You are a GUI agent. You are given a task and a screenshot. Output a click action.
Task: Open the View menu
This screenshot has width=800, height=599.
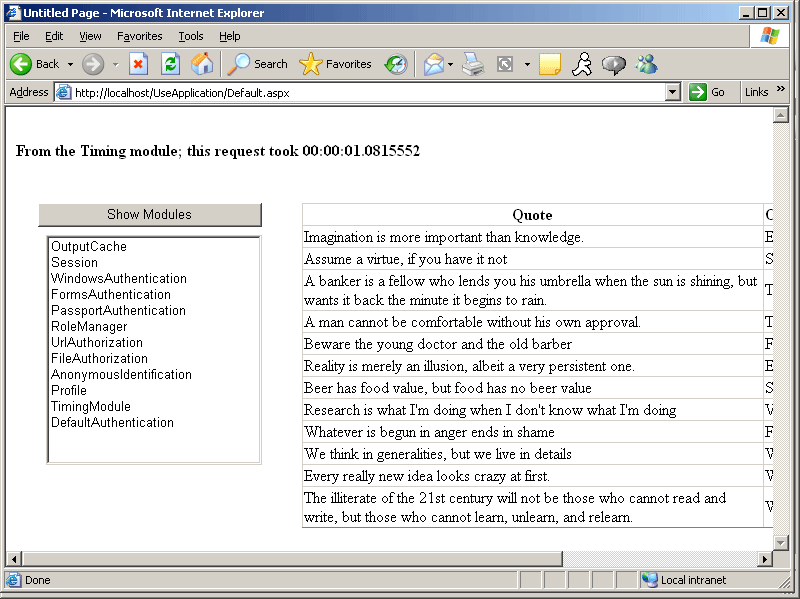(x=91, y=36)
